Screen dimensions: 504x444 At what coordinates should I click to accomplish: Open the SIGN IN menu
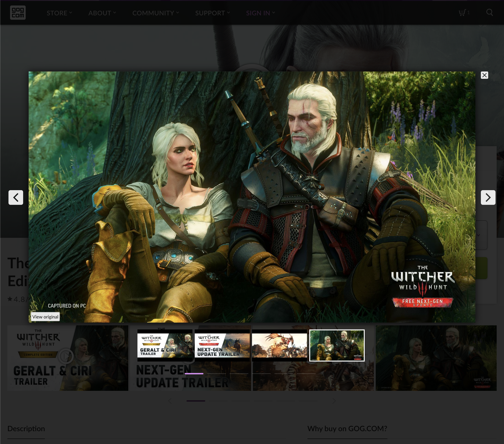[258, 13]
